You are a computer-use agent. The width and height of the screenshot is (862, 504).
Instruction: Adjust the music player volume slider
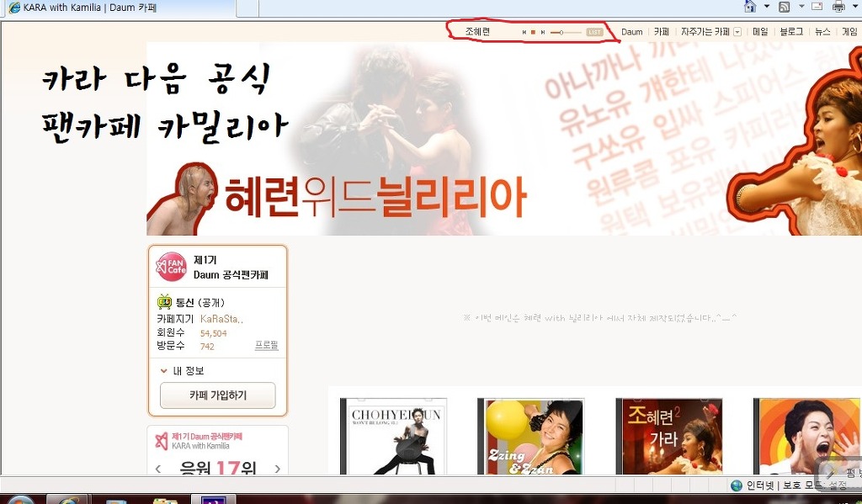pyautogui.click(x=565, y=33)
